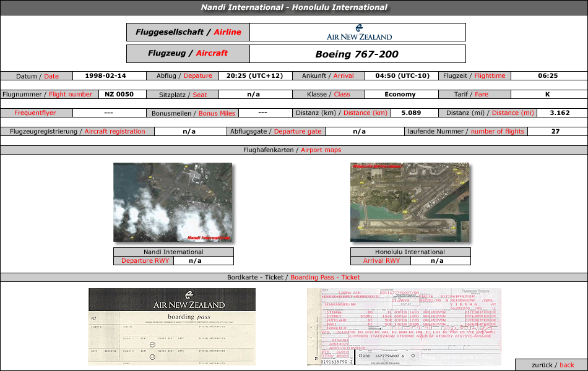Click the departure time 20:25 (UTC+12) value
This screenshot has height=371, width=588.
click(254, 76)
